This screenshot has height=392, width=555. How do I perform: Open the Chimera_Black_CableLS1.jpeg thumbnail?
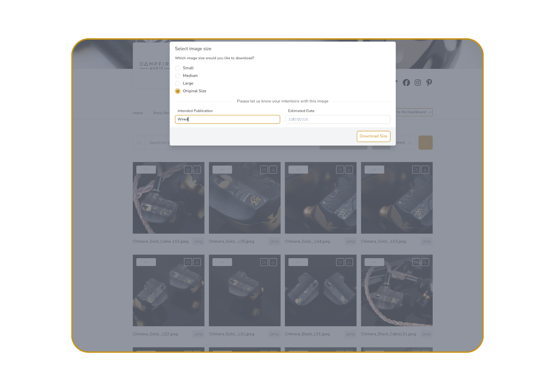(x=397, y=291)
